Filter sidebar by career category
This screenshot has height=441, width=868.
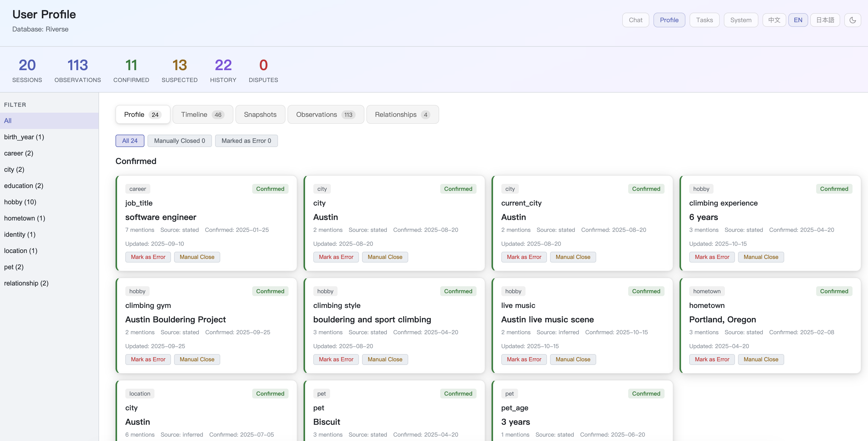pos(19,153)
